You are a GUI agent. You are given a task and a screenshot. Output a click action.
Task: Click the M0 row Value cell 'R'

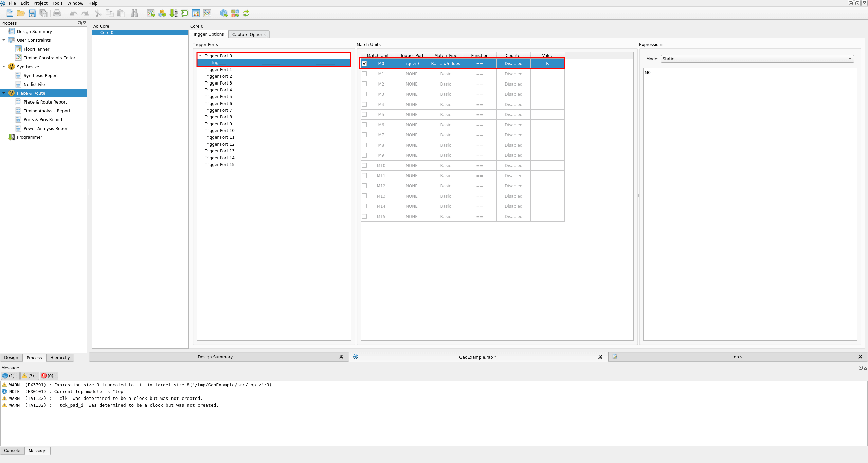pos(547,63)
